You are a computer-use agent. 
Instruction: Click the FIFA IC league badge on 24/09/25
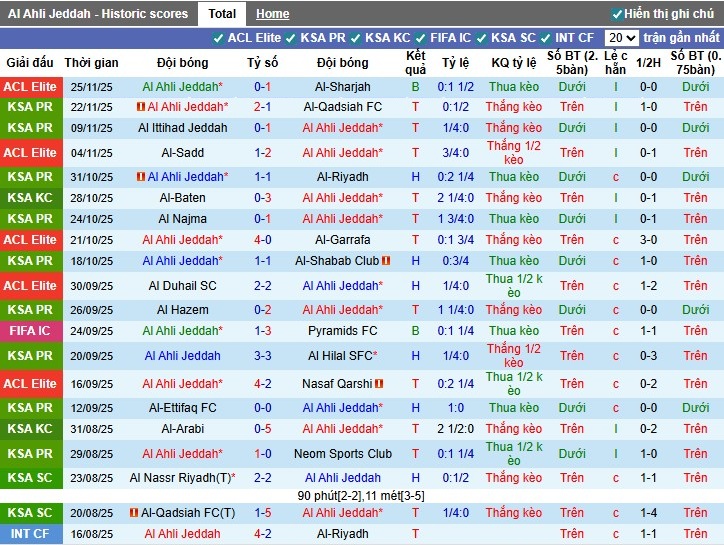[30, 331]
